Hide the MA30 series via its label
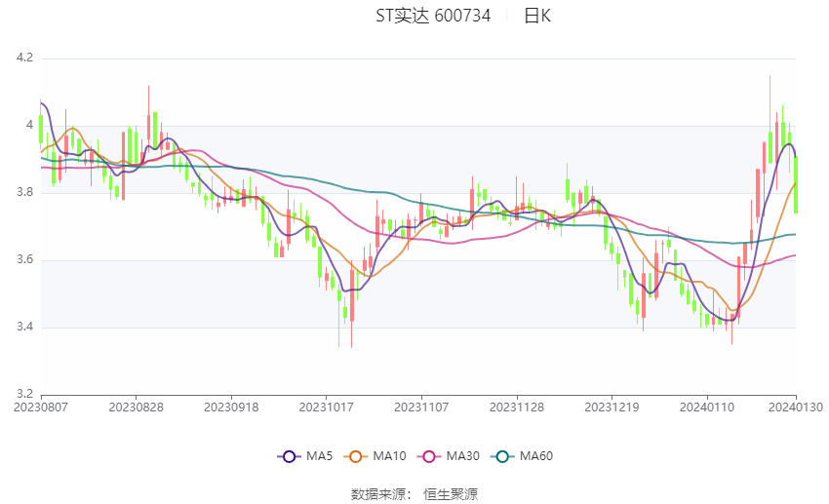This screenshot has width=829, height=504. (462, 456)
